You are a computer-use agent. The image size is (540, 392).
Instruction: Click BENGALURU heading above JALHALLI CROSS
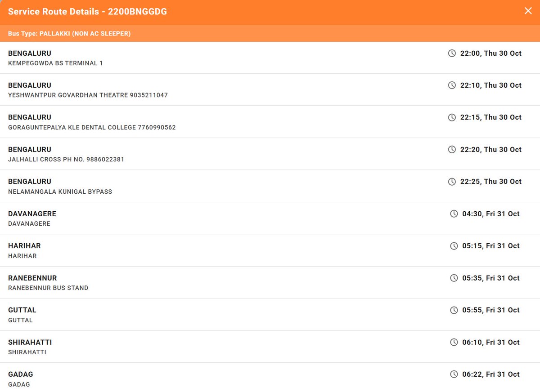coord(30,150)
